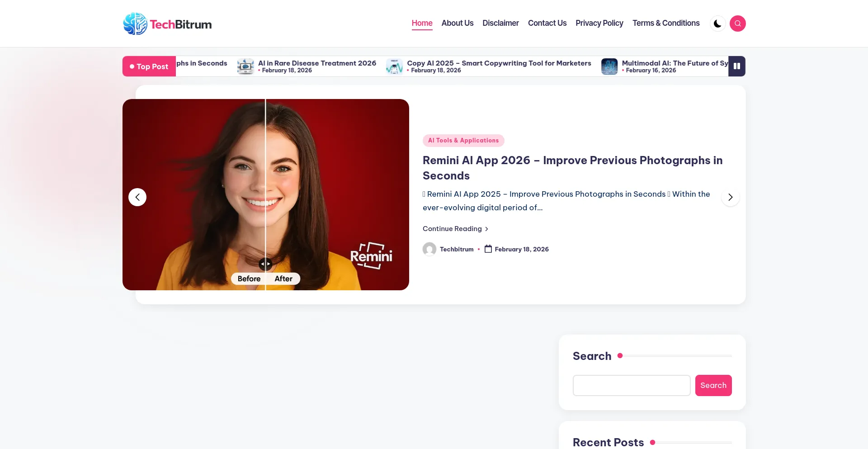Click the calendar icon next to February 18, 2026
Screen dimensions: 868x449
coord(488,249)
